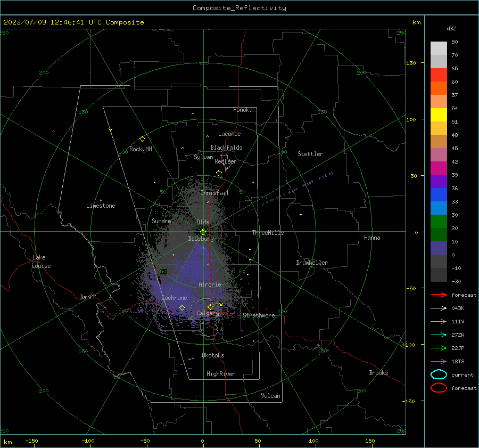Click the green 22JP arrow legend icon

pyautogui.click(x=439, y=348)
